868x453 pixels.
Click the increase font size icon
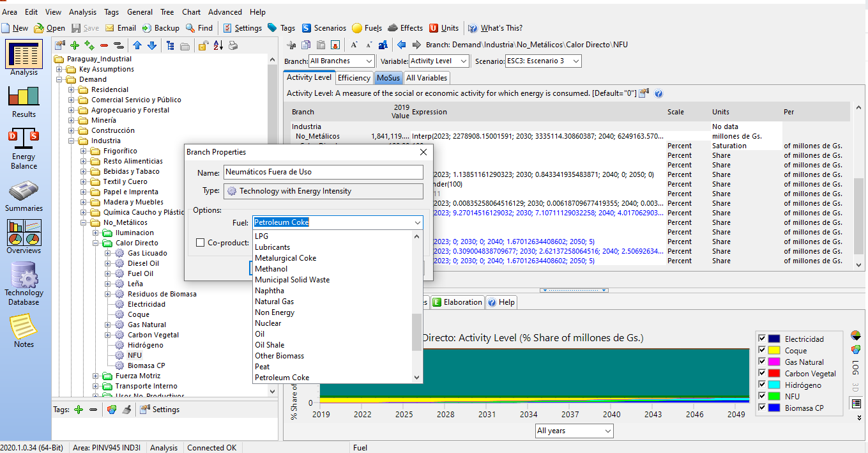click(x=354, y=45)
